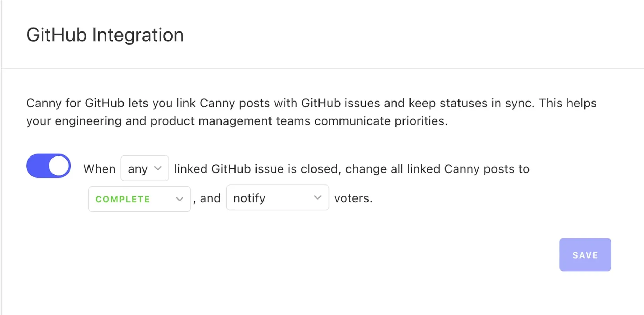This screenshot has width=644, height=315.
Task: Click the "notify" text in its selector
Action: tap(249, 198)
